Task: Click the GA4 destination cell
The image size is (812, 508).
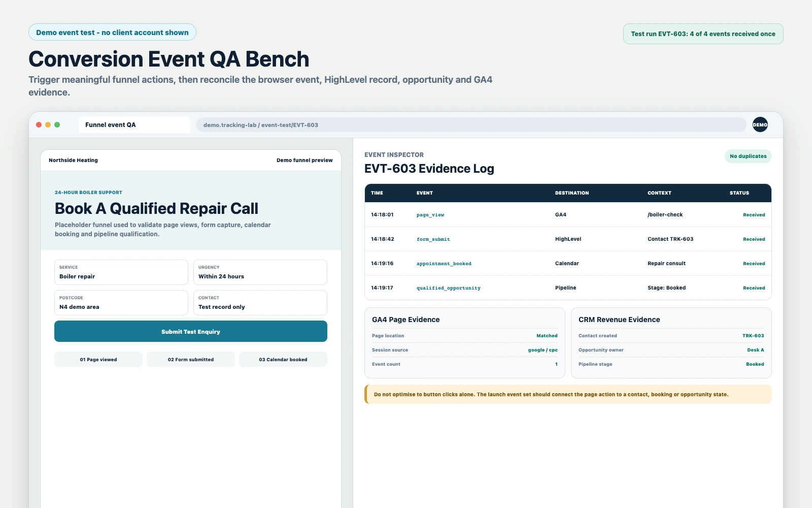Action: click(x=561, y=214)
